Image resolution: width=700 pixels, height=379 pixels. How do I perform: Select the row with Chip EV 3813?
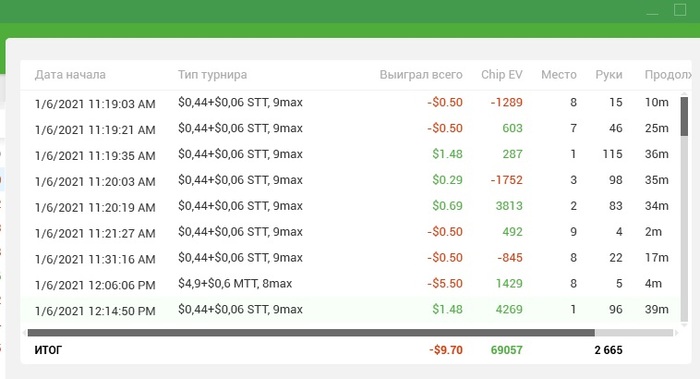tap(350, 207)
